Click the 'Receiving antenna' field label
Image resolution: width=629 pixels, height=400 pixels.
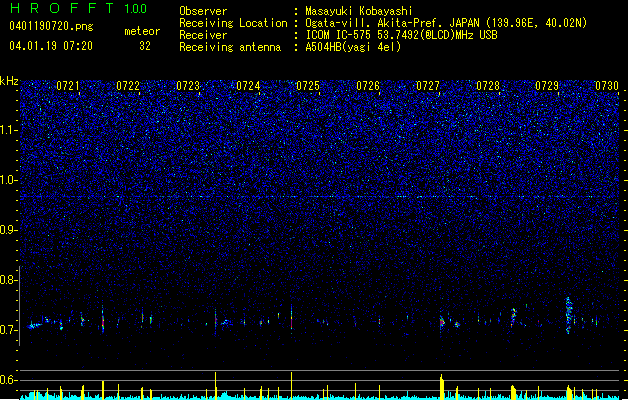[230, 47]
